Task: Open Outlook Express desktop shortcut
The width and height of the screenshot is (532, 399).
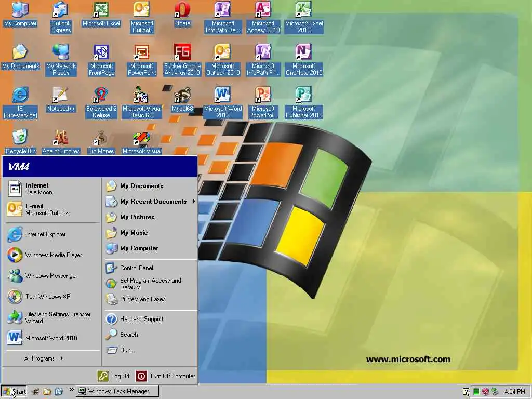Action: coord(61,17)
